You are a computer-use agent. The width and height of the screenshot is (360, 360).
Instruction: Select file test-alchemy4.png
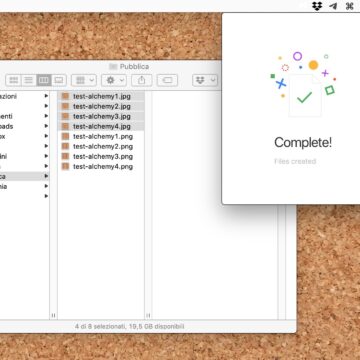click(101, 166)
